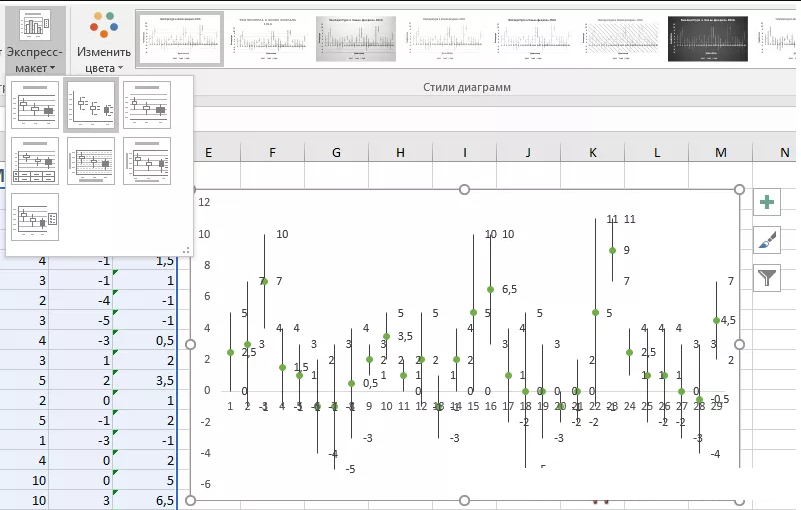Open chart filters funnel button
Image resolution: width=801 pixels, height=510 pixels.
click(767, 278)
